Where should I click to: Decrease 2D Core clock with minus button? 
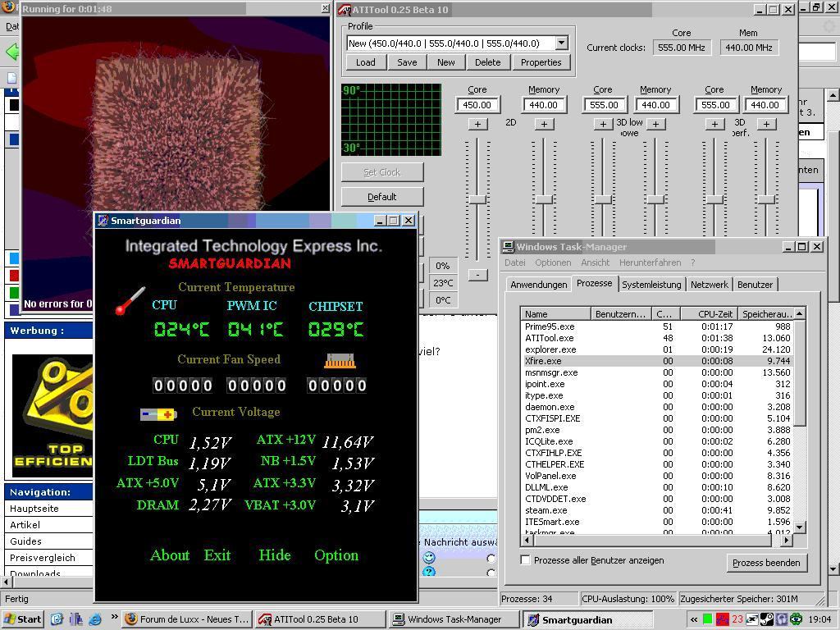click(478, 275)
